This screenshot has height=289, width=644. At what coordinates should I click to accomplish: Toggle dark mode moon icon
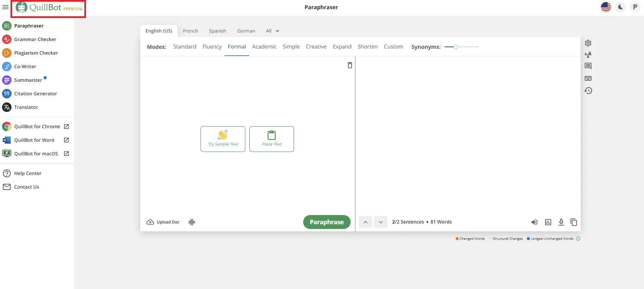tap(620, 7)
